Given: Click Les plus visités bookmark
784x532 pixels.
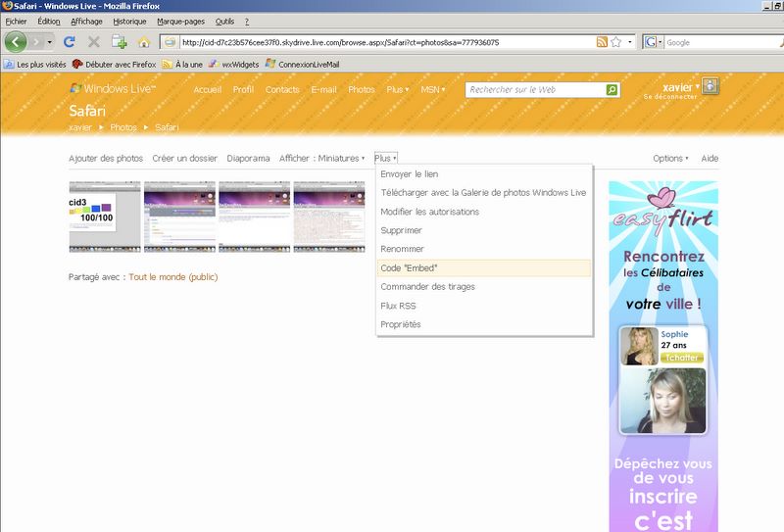Looking at the screenshot, I should (x=35, y=64).
